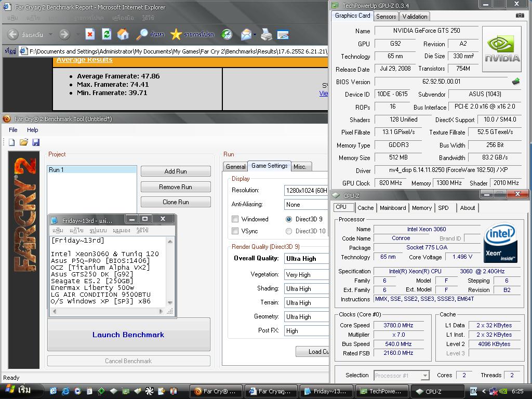Expand hidden system tray icons arrow

tap(484, 391)
